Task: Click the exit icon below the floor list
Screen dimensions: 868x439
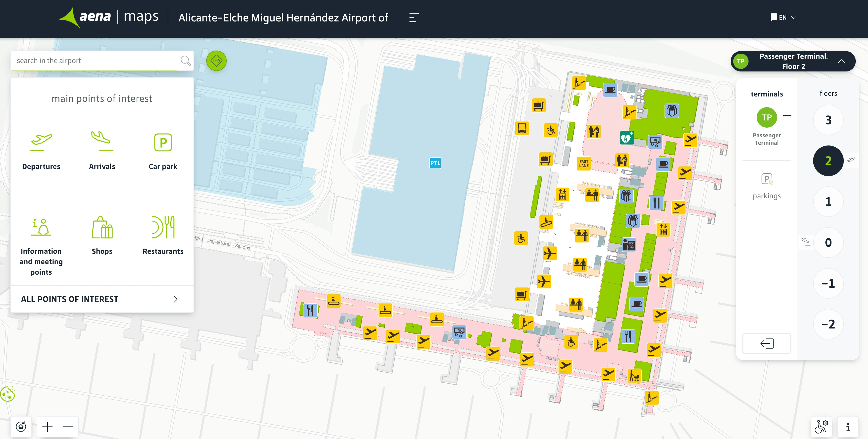Action: click(767, 343)
